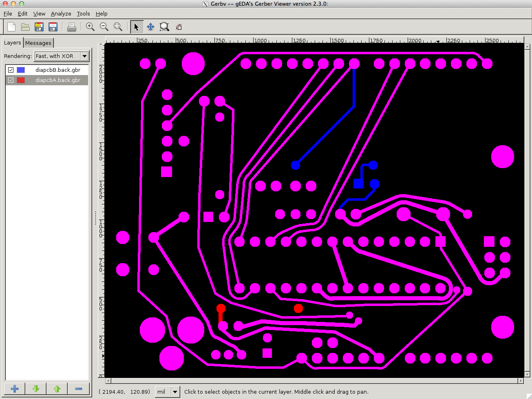Click the horizontal scrollbar's right arrow
Image resolution: width=532 pixels, height=399 pixels.
(521, 381)
